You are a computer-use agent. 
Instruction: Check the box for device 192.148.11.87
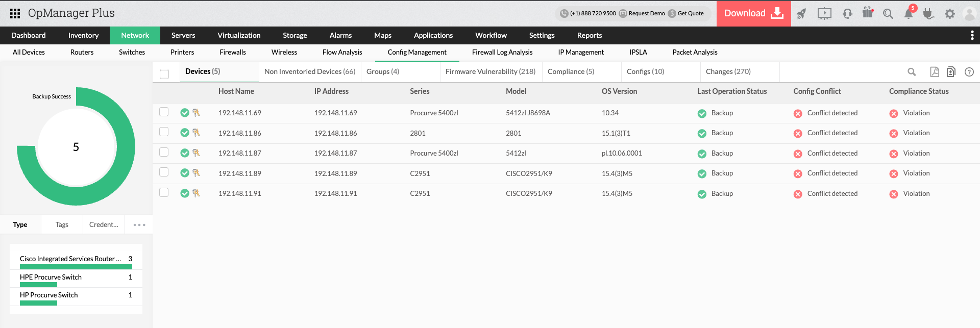164,152
